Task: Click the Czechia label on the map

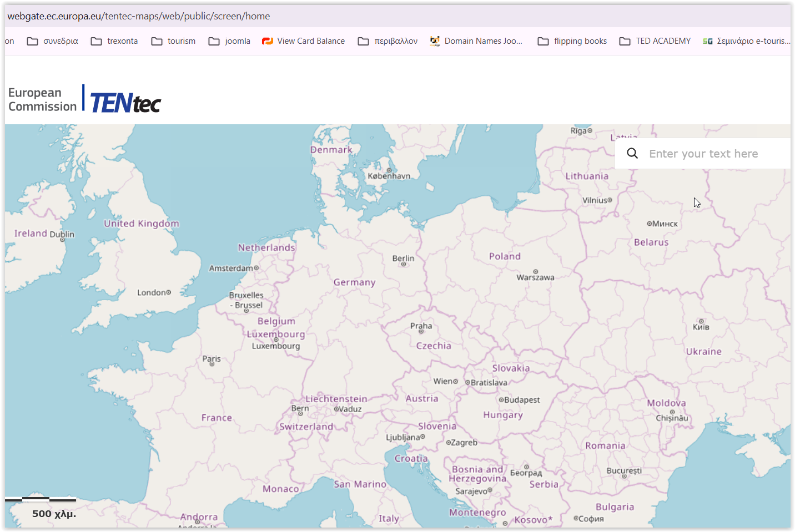Action: (x=434, y=346)
